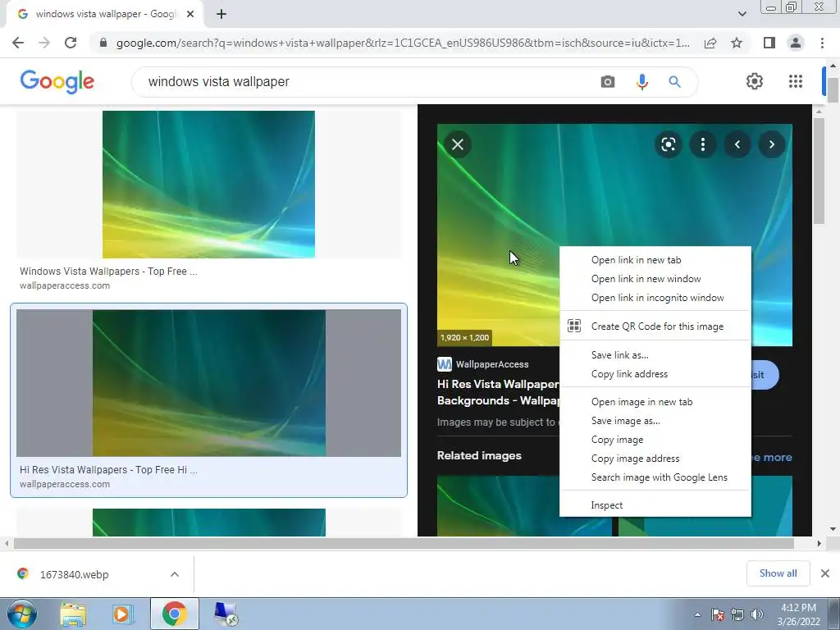840x630 pixels.
Task: Choose Copy link address
Action: point(655,373)
